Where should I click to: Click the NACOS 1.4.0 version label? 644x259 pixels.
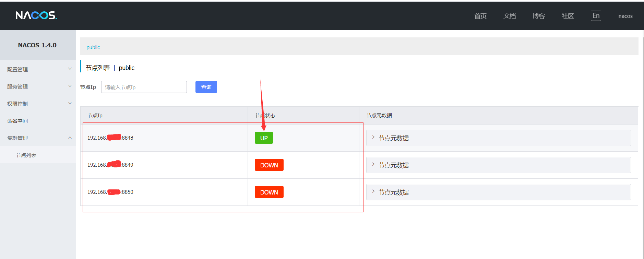(37, 45)
